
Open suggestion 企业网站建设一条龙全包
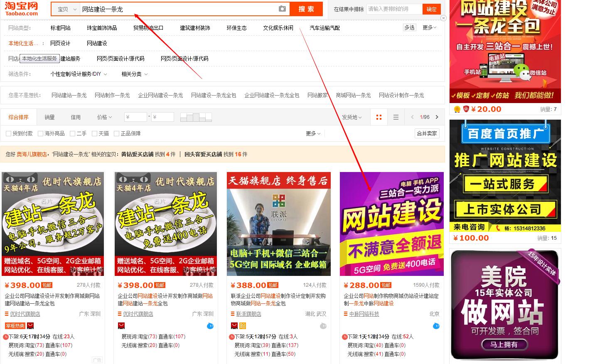point(272,95)
